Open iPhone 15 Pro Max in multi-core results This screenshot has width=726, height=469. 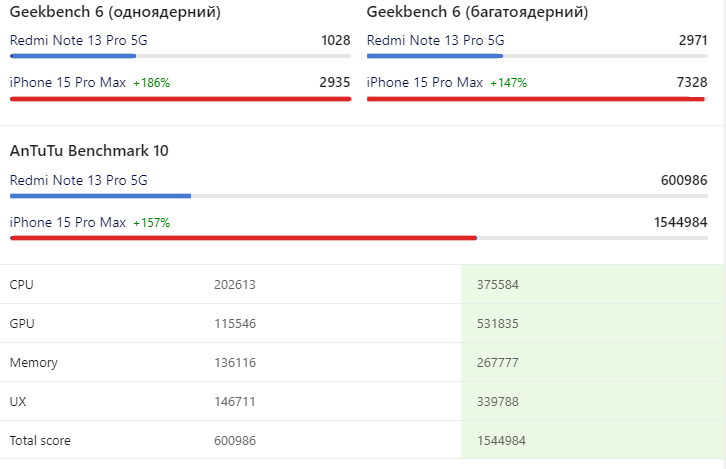point(425,82)
